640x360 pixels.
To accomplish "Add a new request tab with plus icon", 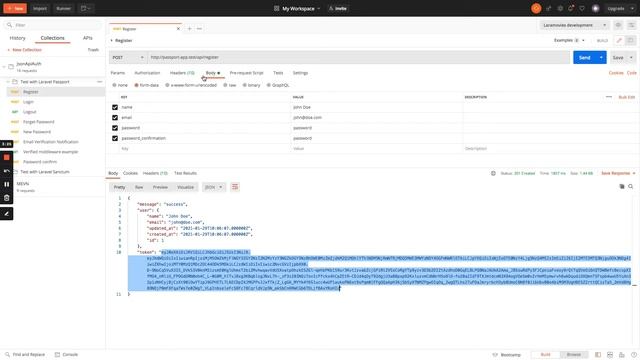I will 189,29.
